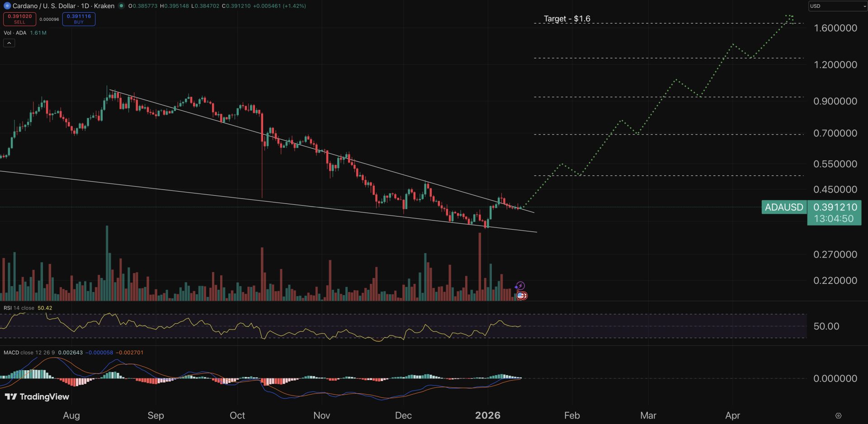Click the 50.00 RSI scale value
The width and height of the screenshot is (868, 424).
pyautogui.click(x=826, y=326)
